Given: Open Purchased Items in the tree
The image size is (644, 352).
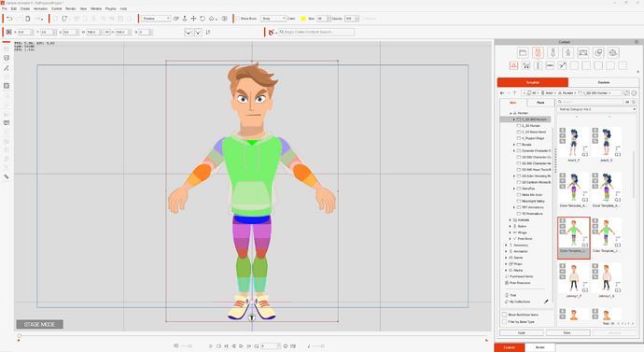Looking at the screenshot, I should click(521, 276).
